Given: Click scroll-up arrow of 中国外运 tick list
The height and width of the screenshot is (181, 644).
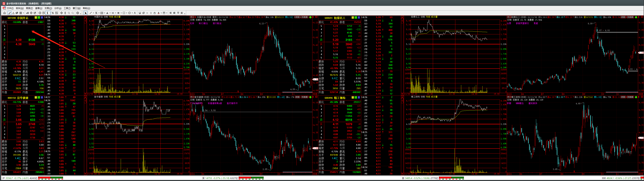Looking at the screenshot, I should (x=85, y=17).
